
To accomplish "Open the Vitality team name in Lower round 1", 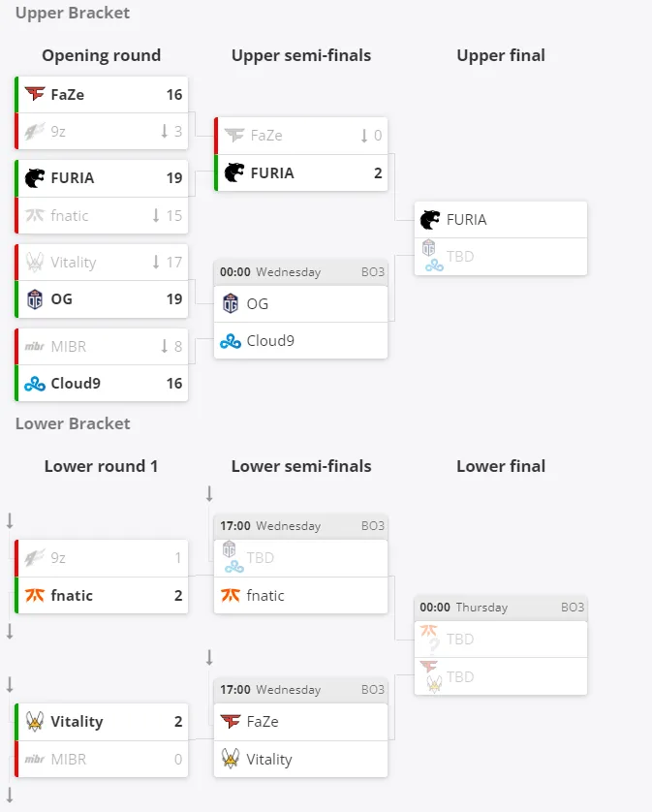I will pyautogui.click(x=77, y=721).
